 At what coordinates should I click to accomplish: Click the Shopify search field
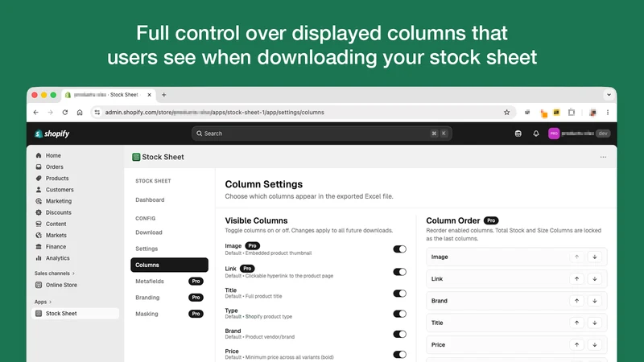pyautogui.click(x=321, y=134)
